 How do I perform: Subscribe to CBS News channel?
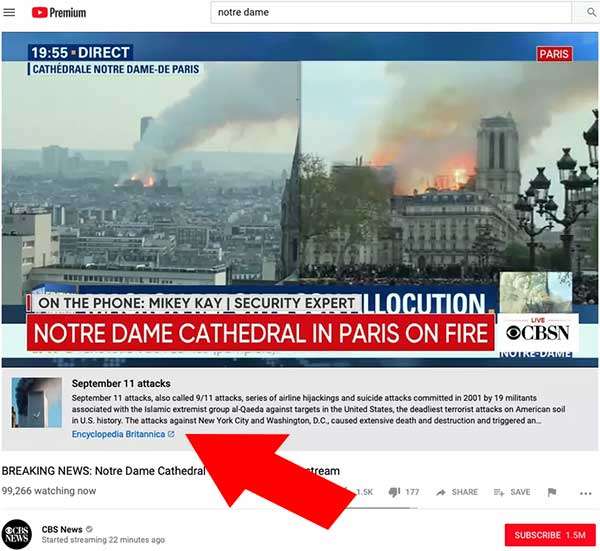(550, 535)
